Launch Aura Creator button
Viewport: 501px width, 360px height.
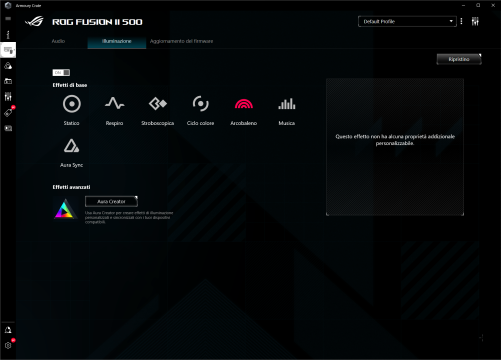(111, 201)
